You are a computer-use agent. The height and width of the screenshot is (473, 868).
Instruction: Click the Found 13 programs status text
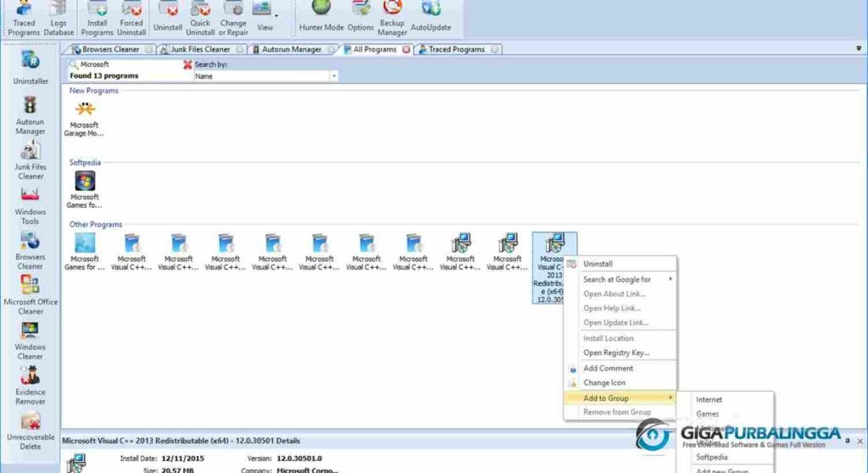104,76
